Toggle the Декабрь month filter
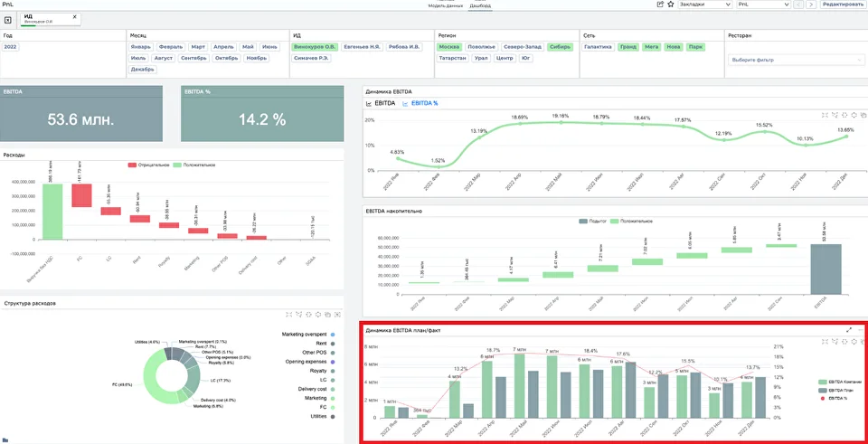Screen dimensions: 868x444 pos(143,70)
